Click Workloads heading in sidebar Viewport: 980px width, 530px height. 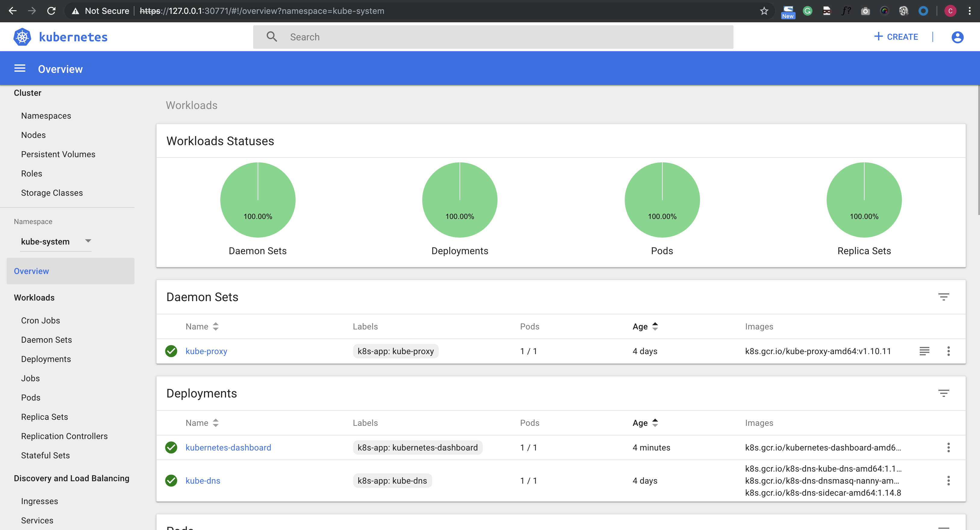pos(34,297)
